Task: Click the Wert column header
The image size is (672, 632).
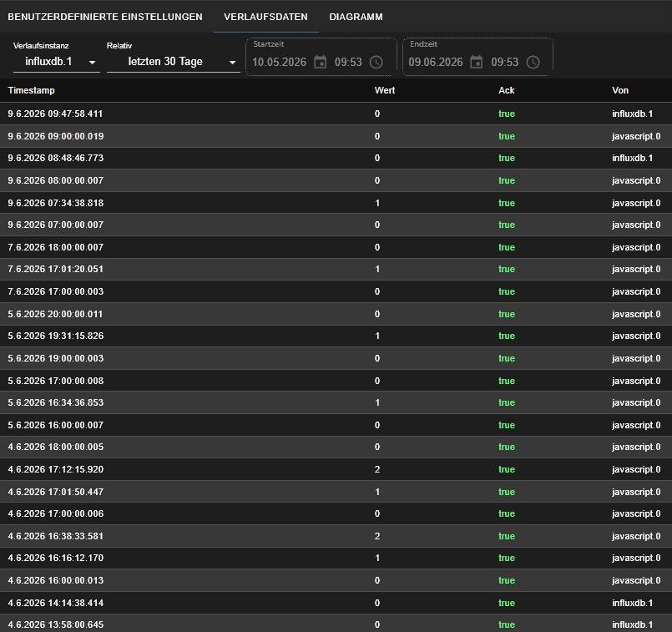Action: tap(385, 90)
